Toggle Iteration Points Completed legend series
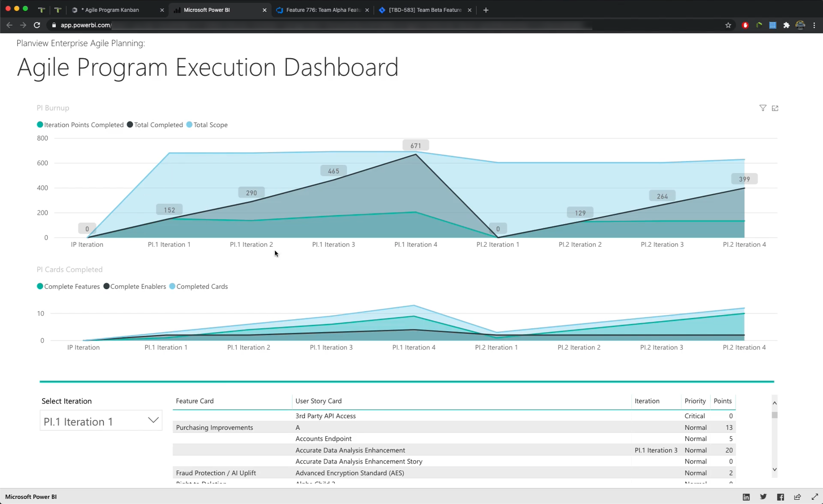This screenshot has width=823, height=504. 80,125
